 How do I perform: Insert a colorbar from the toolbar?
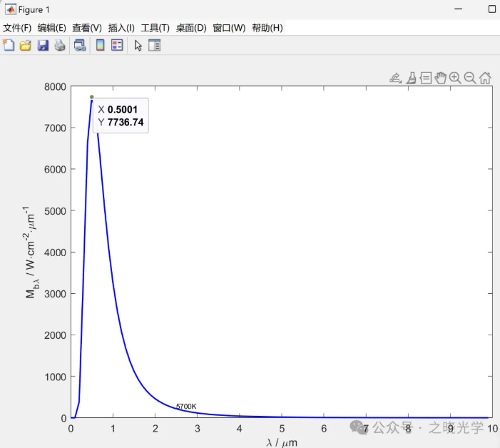point(101,45)
